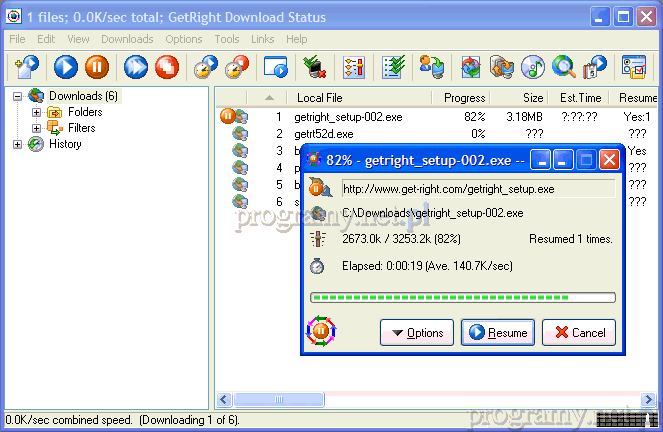The image size is (663, 432).
Task: Click the add new download toolbar icon
Action: tap(25, 67)
